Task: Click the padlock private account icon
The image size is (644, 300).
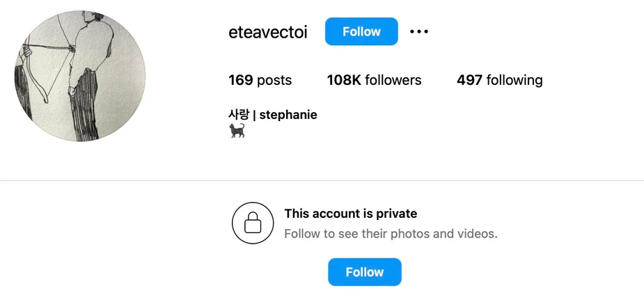Action: click(253, 223)
